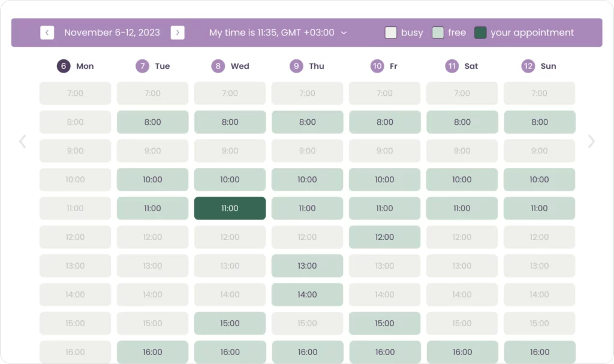Select day 12 Sun circle
The height and width of the screenshot is (364, 614).
528,66
